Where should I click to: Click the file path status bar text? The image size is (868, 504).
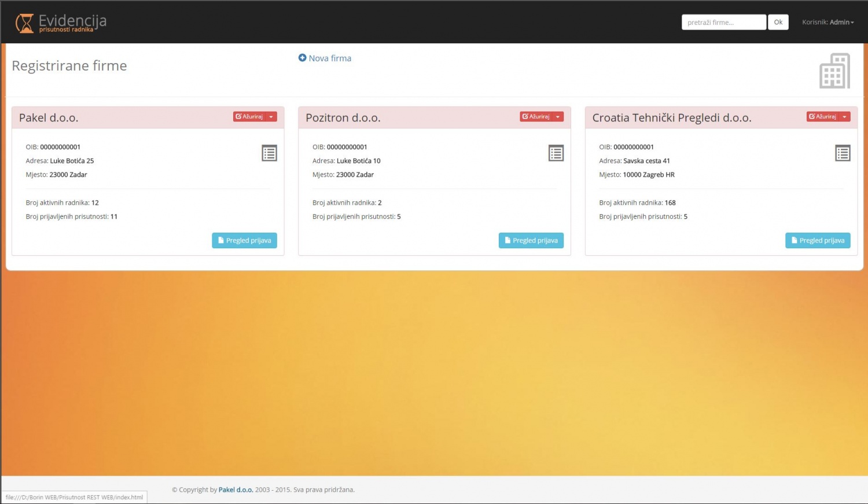(74, 497)
